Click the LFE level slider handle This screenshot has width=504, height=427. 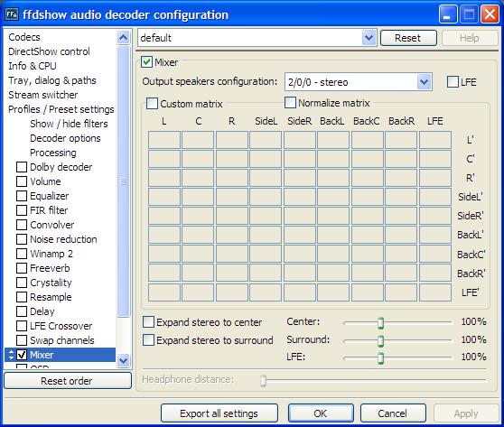(380, 357)
